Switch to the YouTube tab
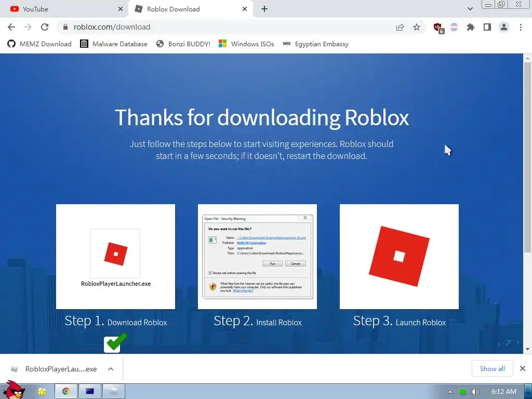 [x=63, y=9]
